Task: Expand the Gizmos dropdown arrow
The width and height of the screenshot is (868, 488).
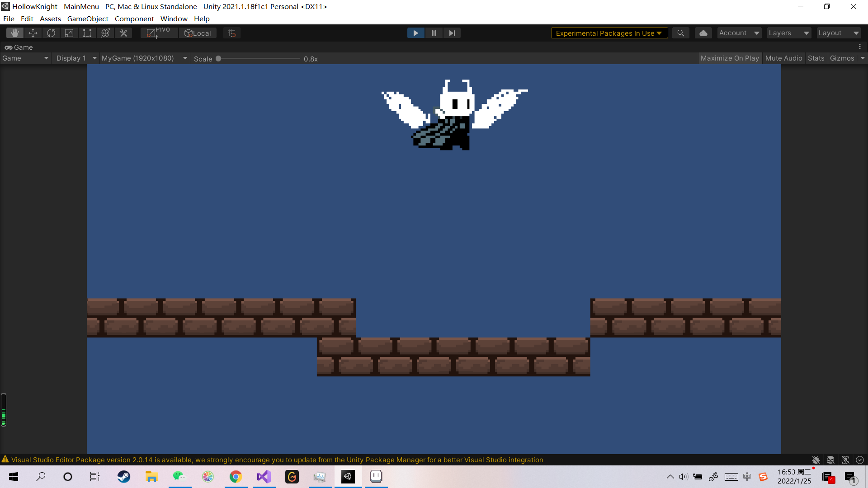Action: (x=863, y=58)
